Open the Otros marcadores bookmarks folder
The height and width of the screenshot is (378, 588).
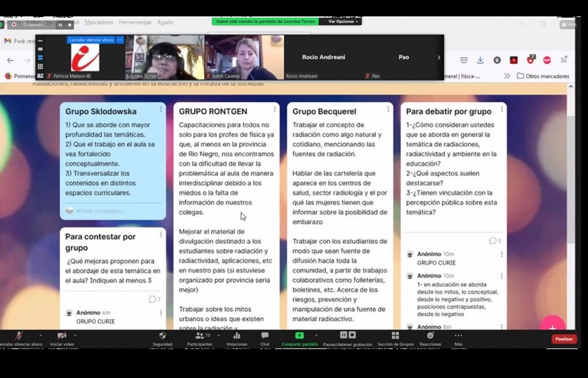tap(543, 76)
